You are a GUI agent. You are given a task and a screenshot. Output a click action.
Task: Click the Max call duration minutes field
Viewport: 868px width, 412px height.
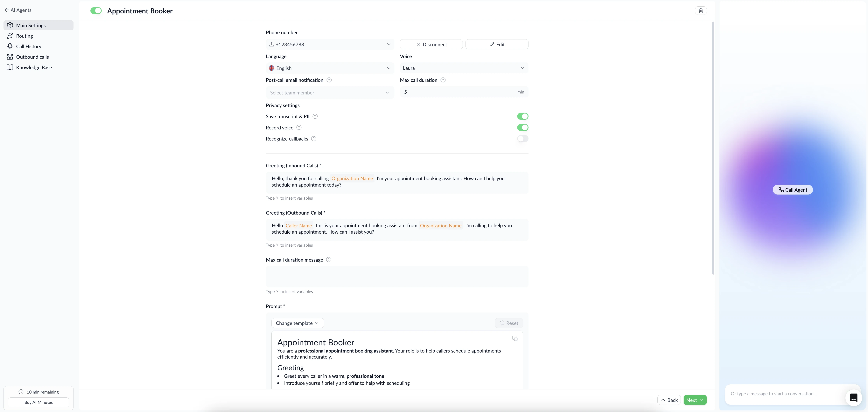click(x=464, y=92)
